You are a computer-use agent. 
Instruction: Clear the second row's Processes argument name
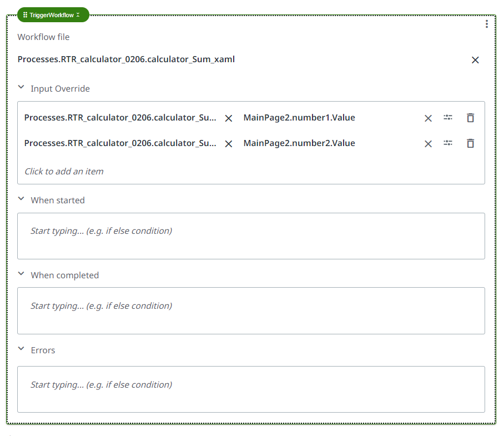tap(228, 144)
